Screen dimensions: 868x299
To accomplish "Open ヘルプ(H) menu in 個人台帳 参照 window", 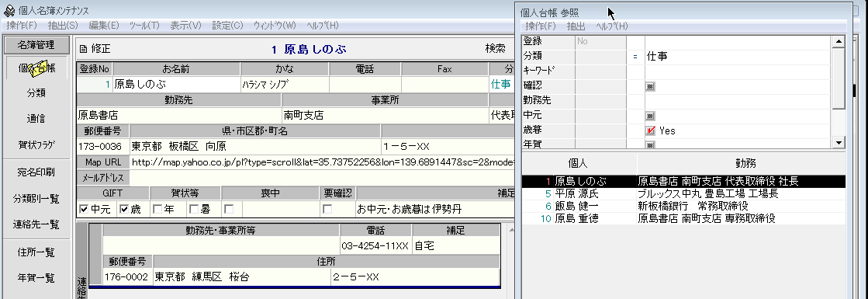I will click(612, 26).
